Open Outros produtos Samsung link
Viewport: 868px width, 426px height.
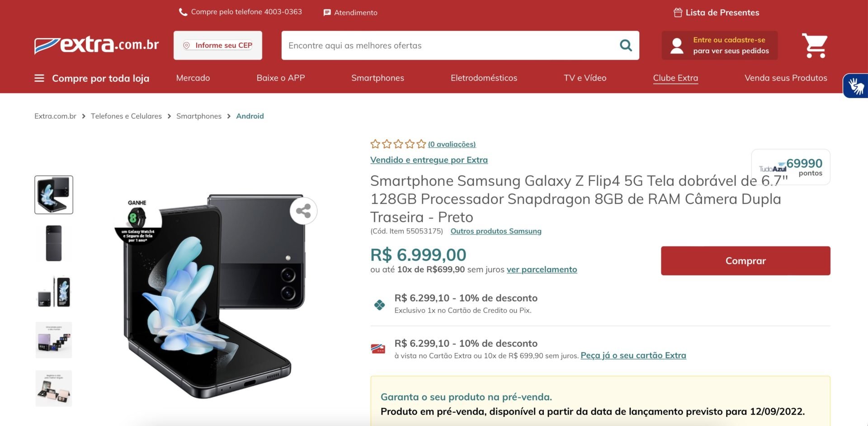pyautogui.click(x=496, y=231)
